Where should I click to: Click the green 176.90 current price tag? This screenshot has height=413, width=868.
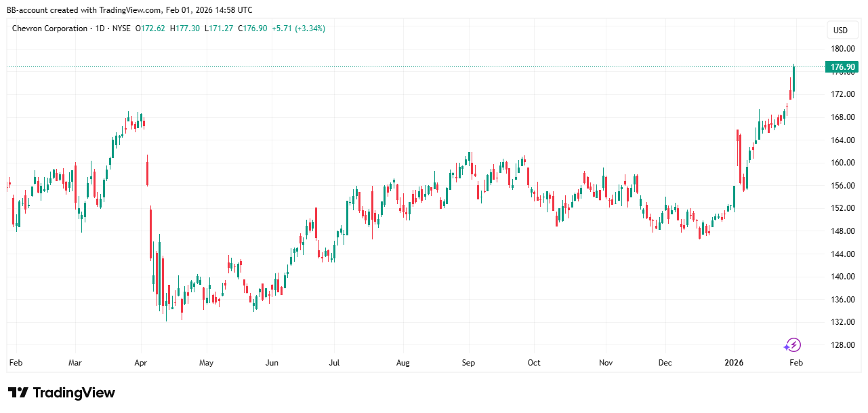click(841, 66)
